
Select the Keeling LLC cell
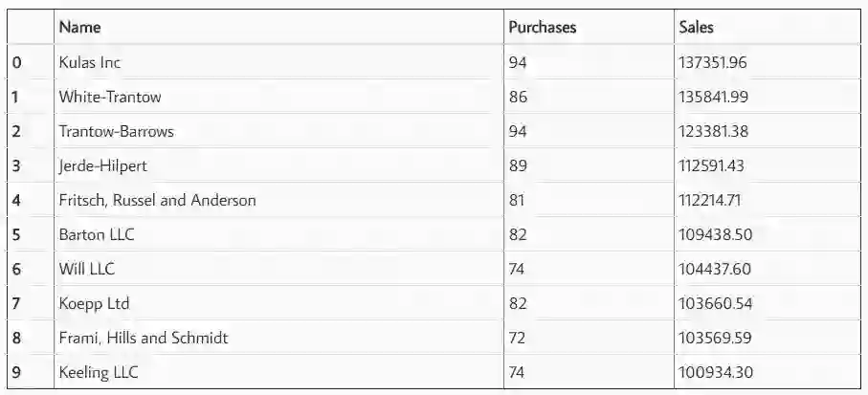pyautogui.click(x=99, y=372)
